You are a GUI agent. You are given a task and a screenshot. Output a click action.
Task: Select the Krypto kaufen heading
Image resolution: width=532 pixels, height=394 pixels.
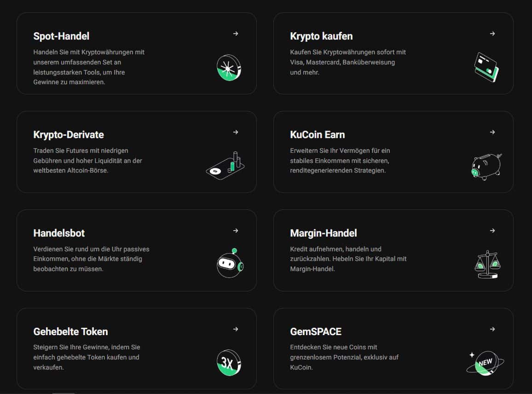tap(321, 36)
